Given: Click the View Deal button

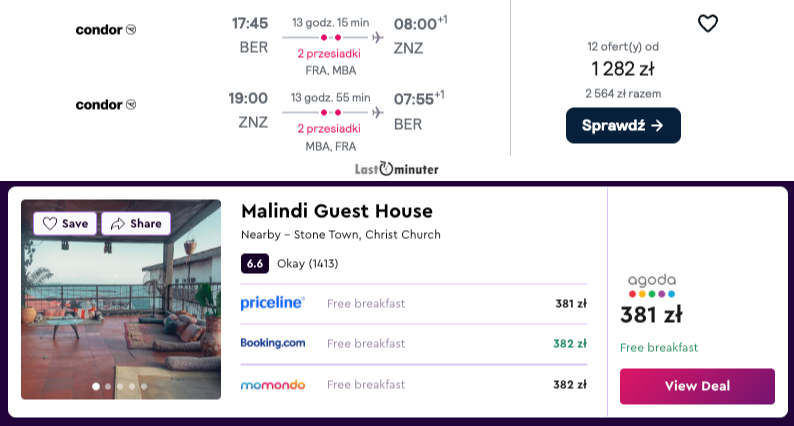Looking at the screenshot, I should (x=697, y=386).
